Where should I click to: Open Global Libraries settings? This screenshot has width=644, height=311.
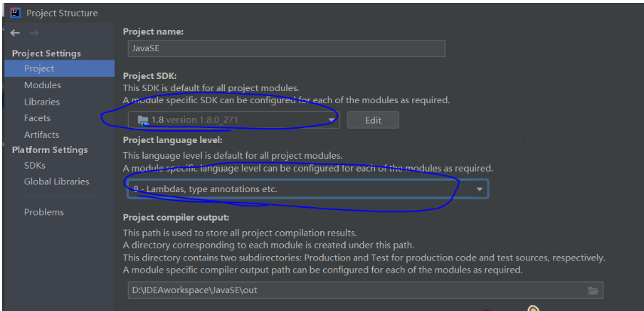pyautogui.click(x=57, y=181)
